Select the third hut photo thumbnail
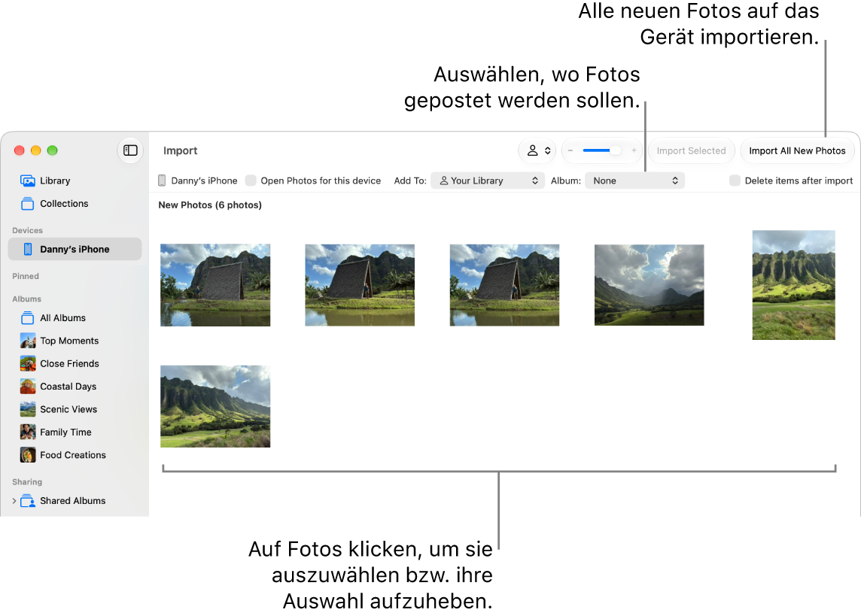Viewport: 861px width, 616px height. point(504,285)
